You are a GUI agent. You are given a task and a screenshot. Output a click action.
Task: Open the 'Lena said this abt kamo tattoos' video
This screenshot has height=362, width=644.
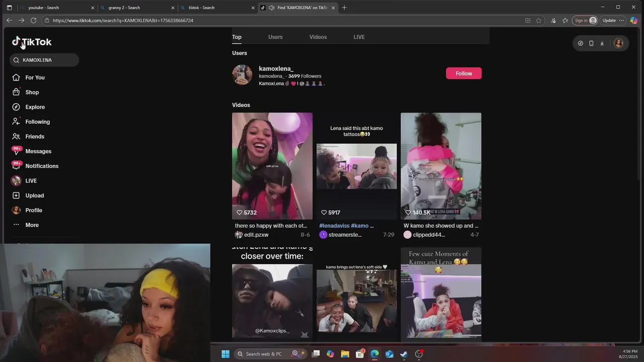357,166
